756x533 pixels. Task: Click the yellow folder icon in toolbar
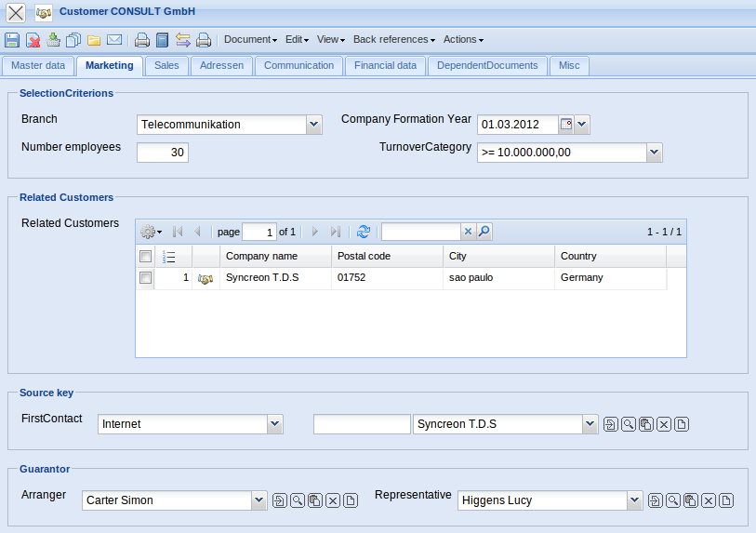pyautogui.click(x=94, y=40)
